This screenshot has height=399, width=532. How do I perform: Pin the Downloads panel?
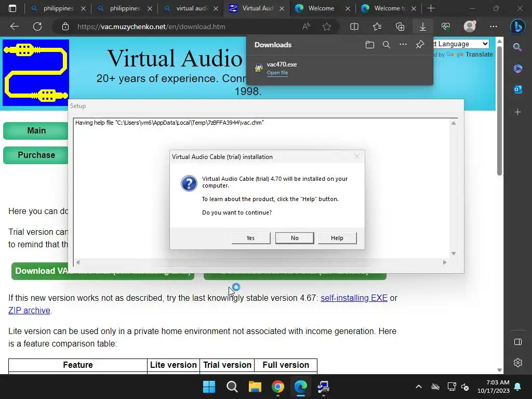point(420,45)
